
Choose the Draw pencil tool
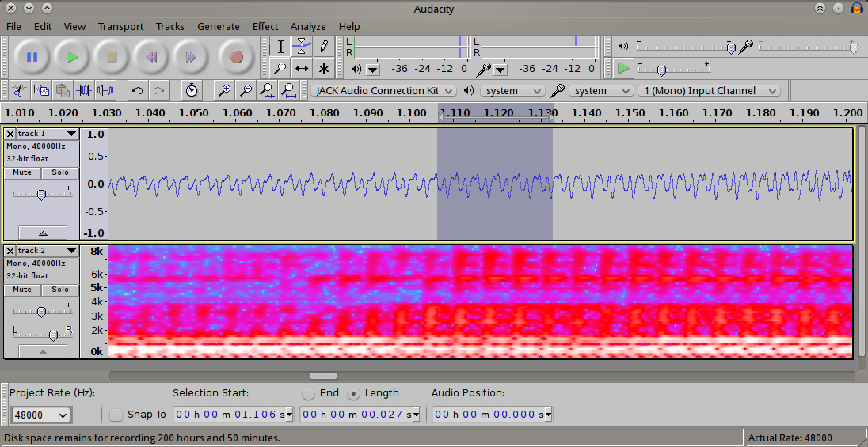[323, 47]
